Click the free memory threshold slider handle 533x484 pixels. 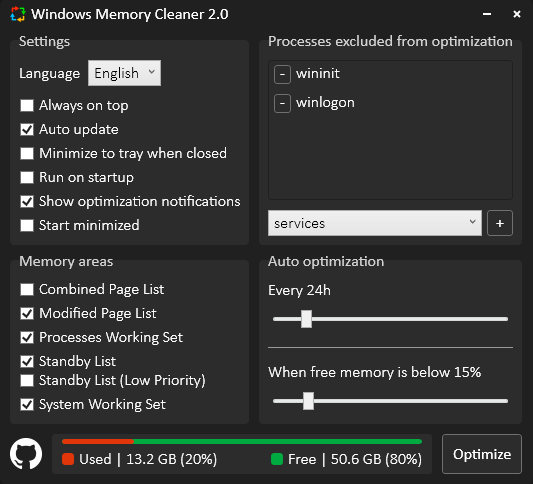(x=308, y=401)
